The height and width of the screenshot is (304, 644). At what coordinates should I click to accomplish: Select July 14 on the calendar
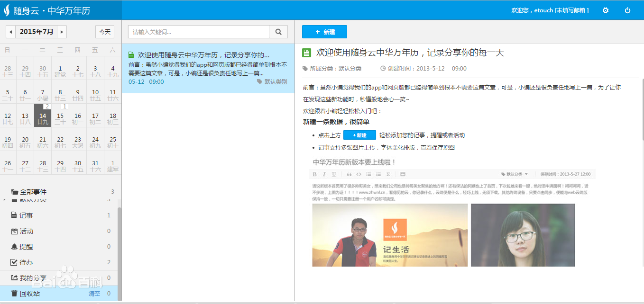tap(43, 116)
